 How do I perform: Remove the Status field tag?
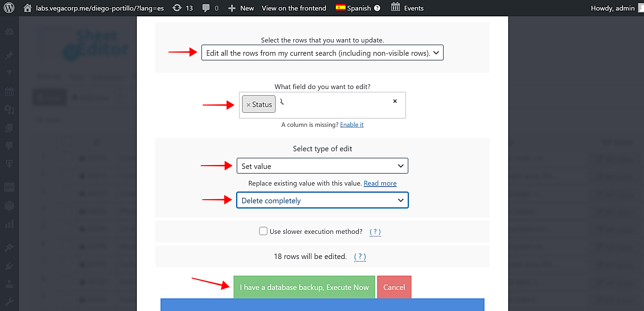tap(249, 105)
